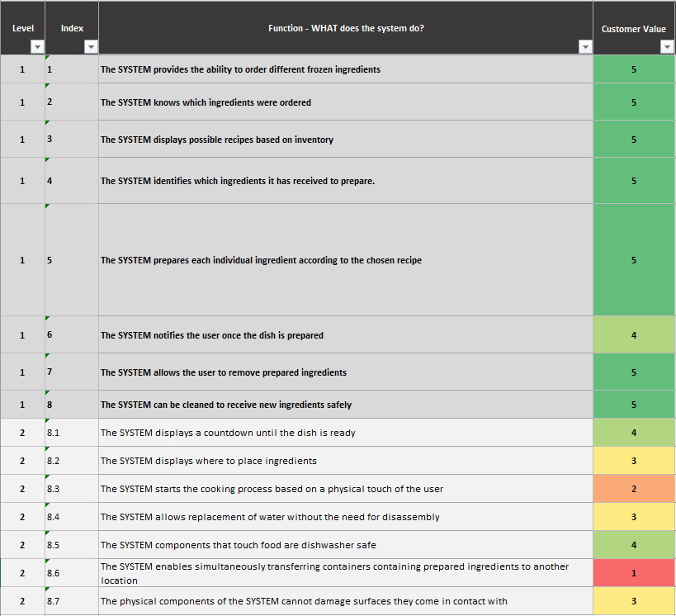Select index cell '8.5'
The width and height of the screenshot is (676, 616).
click(72, 544)
